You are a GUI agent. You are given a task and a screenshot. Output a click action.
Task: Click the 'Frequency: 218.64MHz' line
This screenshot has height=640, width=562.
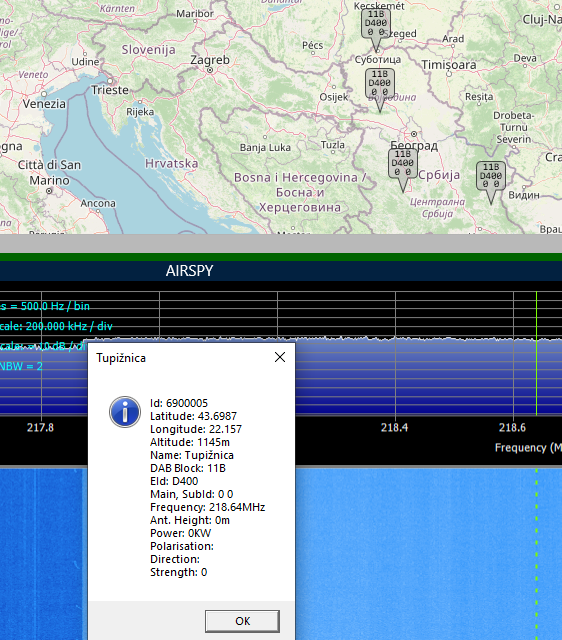[x=207, y=507]
